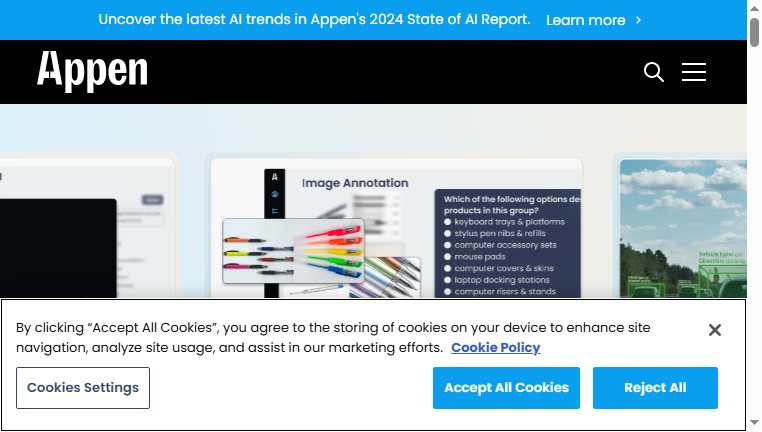Image resolution: width=762 pixels, height=432 pixels.
Task: Choose computer risers & stands option
Action: pyautogui.click(x=448, y=292)
